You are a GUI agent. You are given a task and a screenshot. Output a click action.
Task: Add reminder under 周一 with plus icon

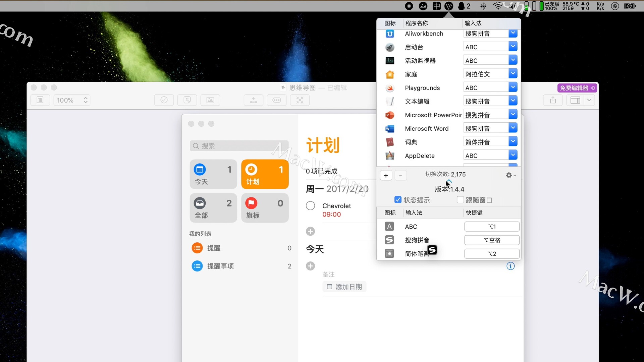pos(310,231)
